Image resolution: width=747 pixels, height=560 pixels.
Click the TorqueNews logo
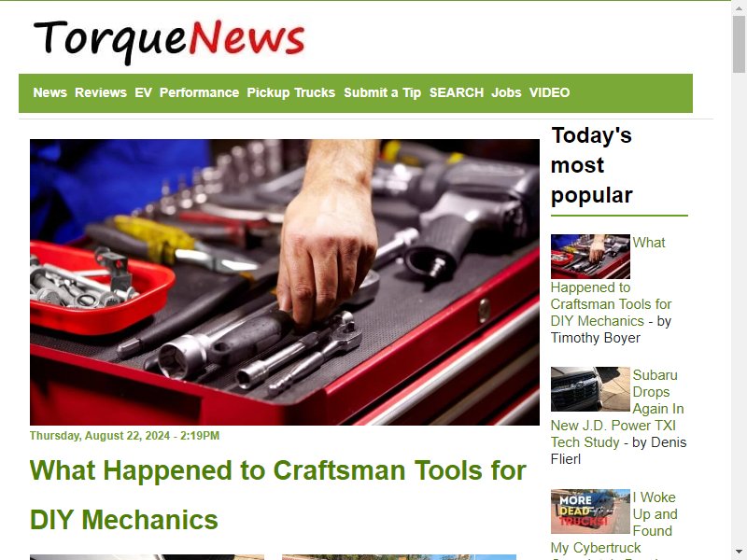click(169, 41)
